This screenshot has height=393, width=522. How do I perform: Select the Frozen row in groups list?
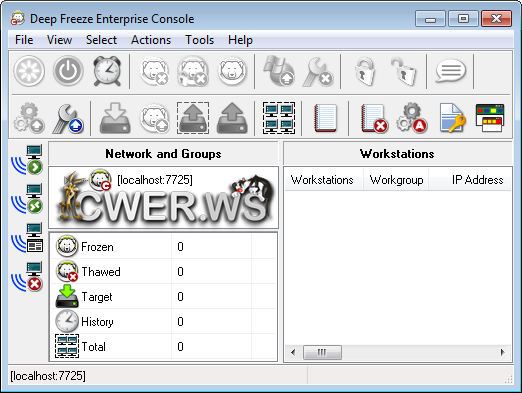coord(163,247)
